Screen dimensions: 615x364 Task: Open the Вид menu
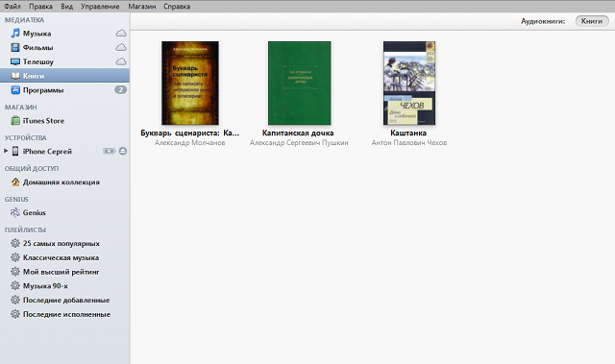[x=67, y=7]
